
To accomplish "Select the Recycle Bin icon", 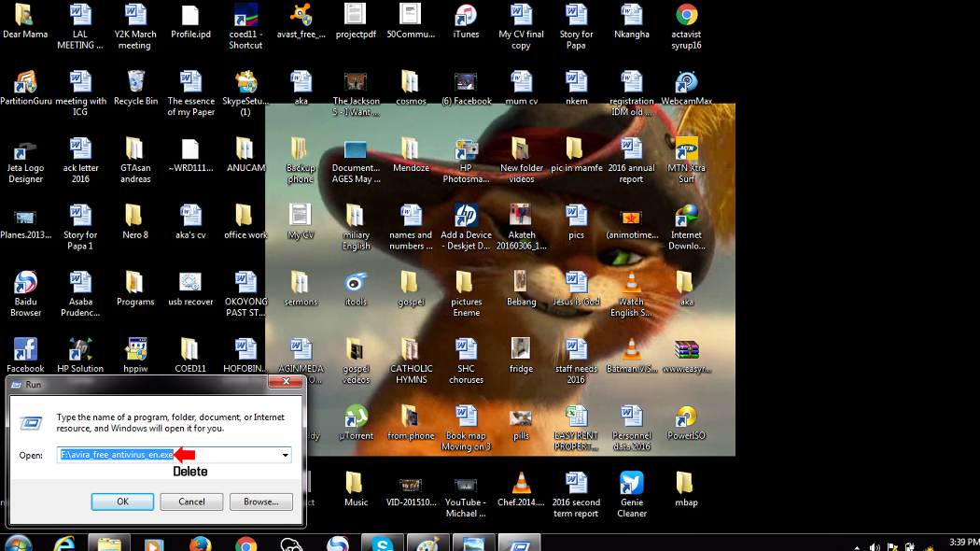I will (135, 88).
